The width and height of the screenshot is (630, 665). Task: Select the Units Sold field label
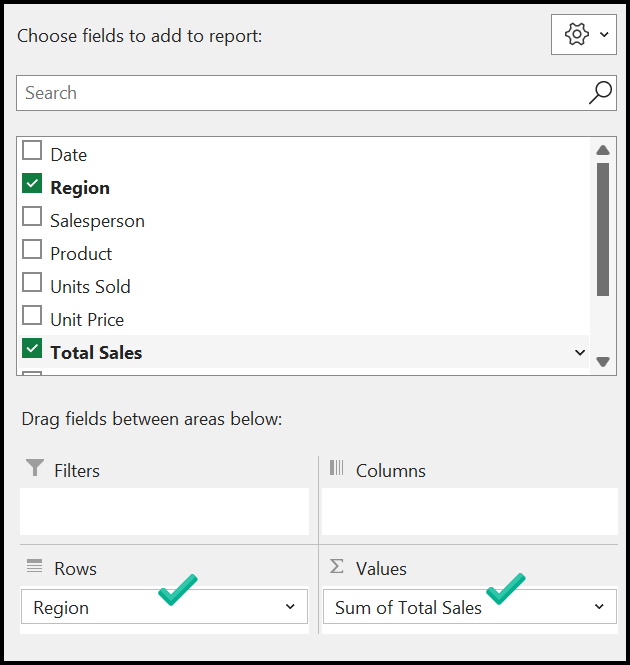(x=90, y=287)
